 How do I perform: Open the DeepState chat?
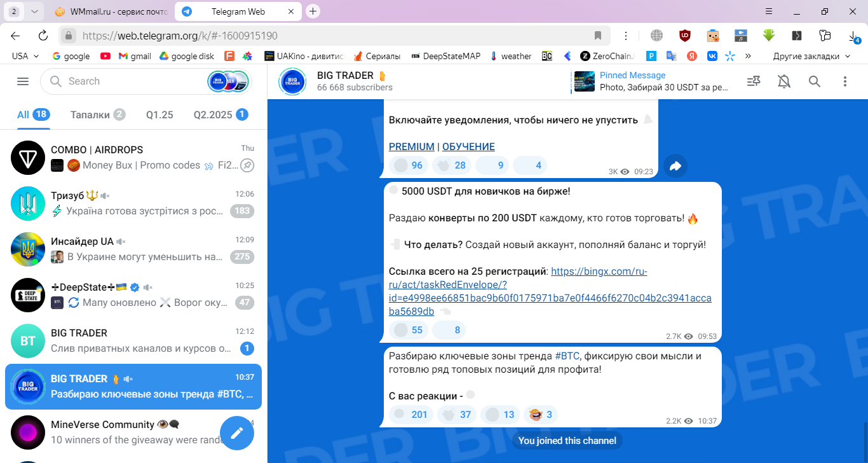coord(133,295)
